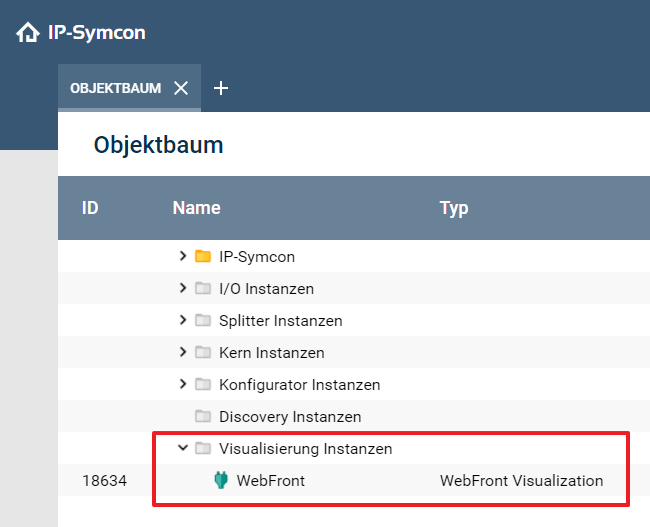650x527 pixels.
Task: Click the Splitter Instanzen folder icon
Action: 203,321
